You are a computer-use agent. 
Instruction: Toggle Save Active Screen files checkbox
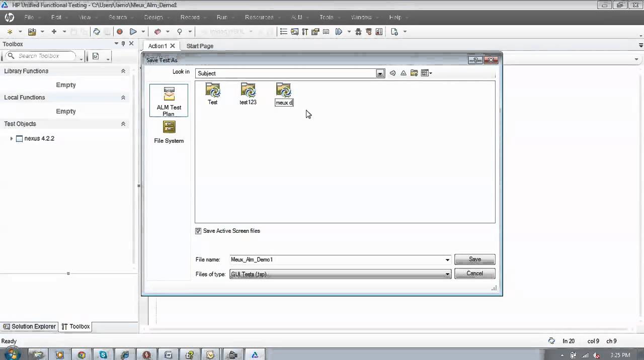pyautogui.click(x=198, y=231)
